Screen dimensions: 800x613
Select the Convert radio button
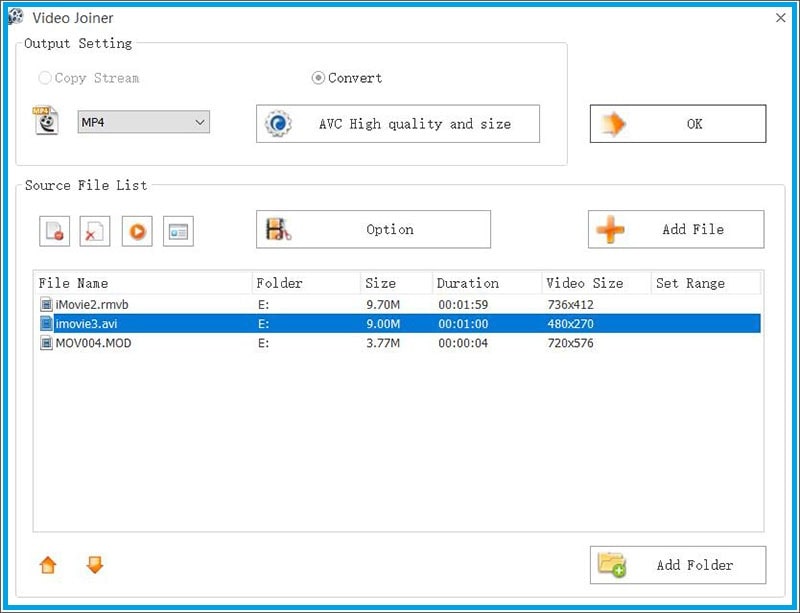319,78
